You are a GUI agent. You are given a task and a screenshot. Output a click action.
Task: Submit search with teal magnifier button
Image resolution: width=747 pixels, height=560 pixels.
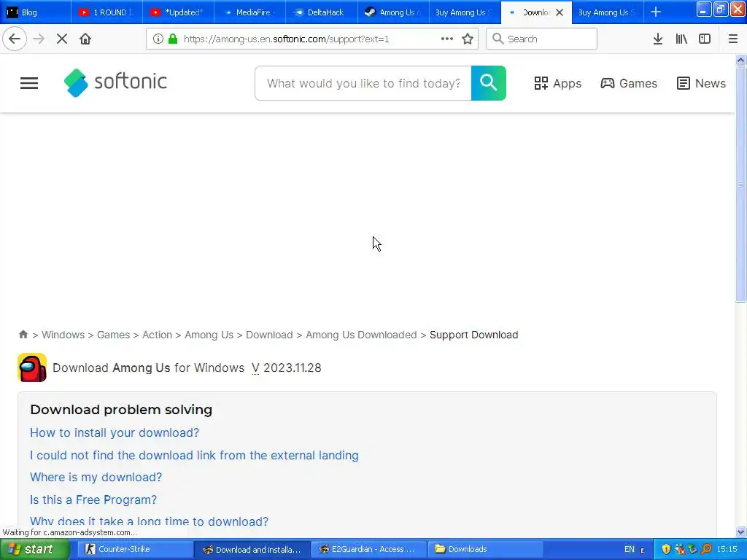coord(488,83)
